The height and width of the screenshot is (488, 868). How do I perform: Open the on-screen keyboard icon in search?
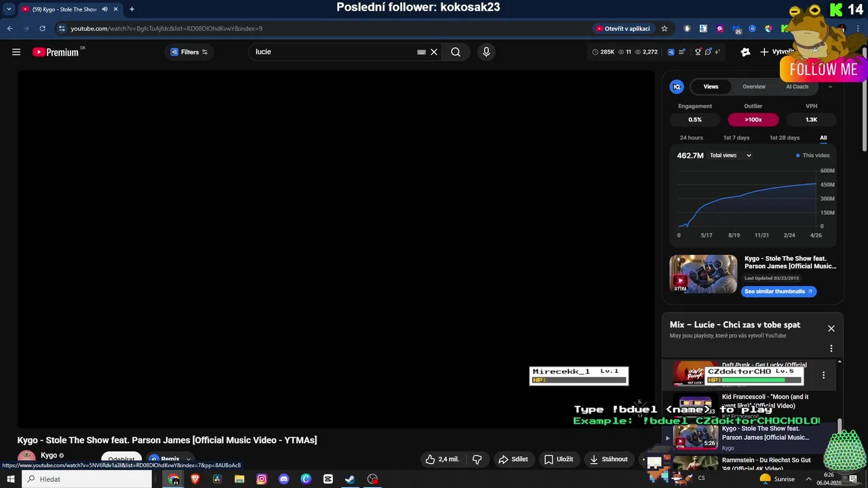pos(421,52)
